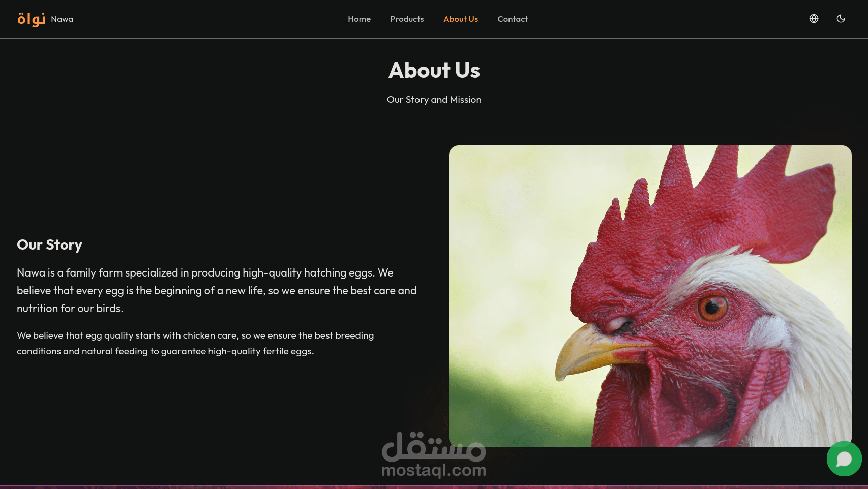
Task: Open the language selector globe icon
Action: 814,19
